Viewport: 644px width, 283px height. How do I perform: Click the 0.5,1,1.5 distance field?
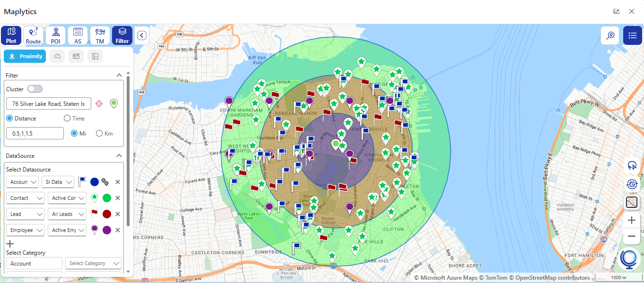(35, 133)
